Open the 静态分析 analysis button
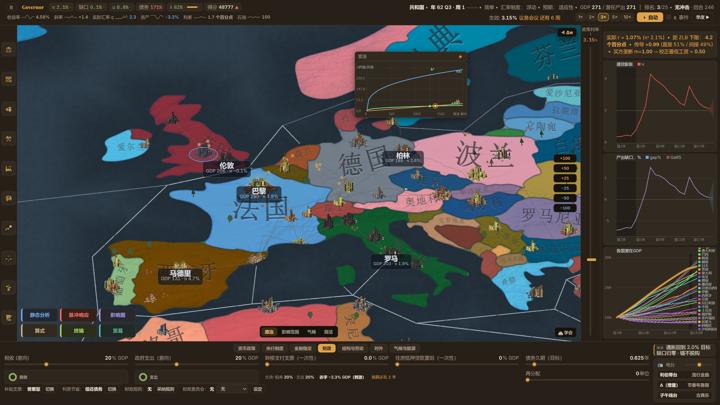This screenshot has height=405, width=720. pyautogui.click(x=40, y=315)
